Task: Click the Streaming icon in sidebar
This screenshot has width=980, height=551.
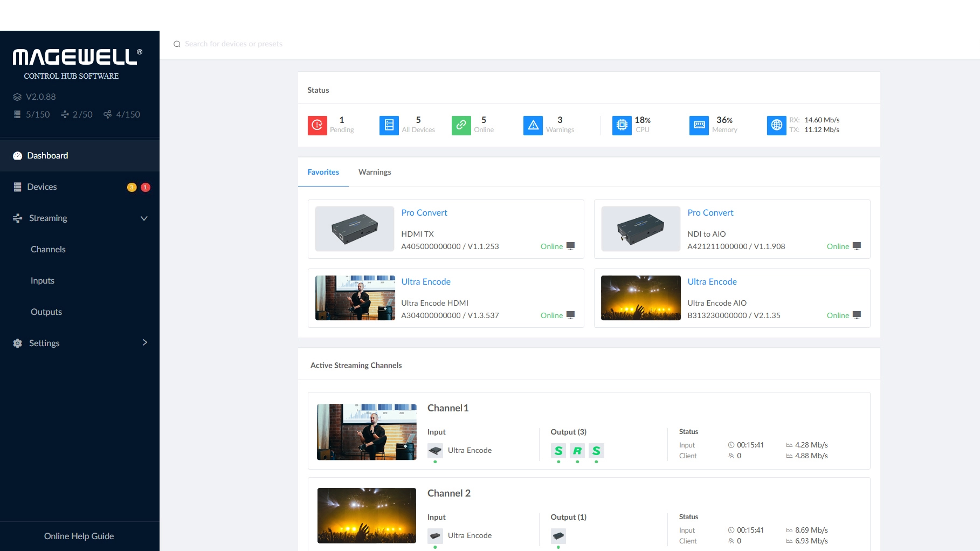Action: (18, 218)
